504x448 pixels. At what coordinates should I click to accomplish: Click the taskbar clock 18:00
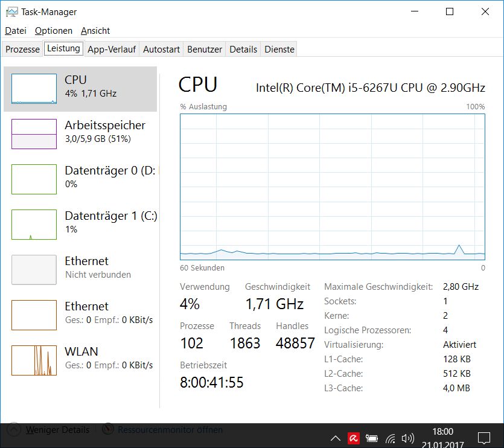442,432
